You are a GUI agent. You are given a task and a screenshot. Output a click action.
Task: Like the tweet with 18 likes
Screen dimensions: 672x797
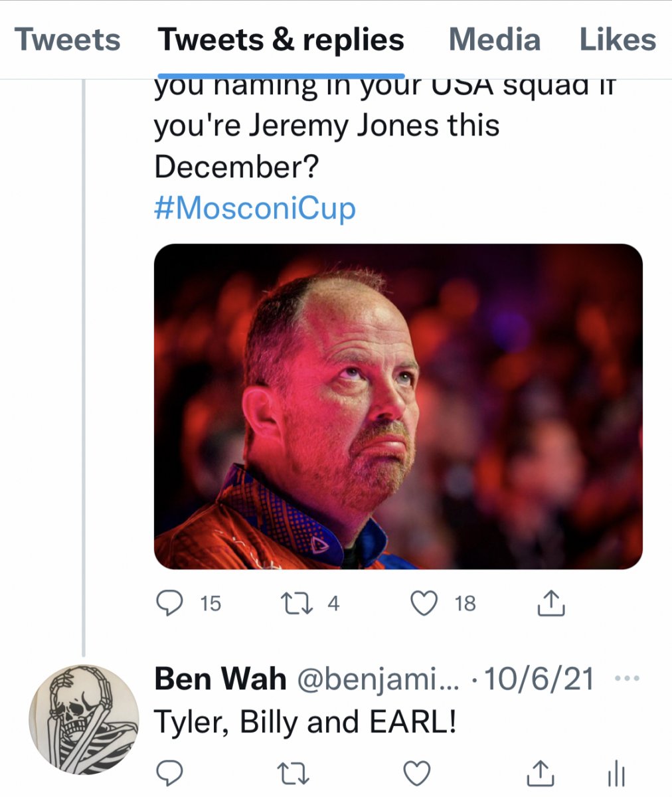tap(424, 603)
